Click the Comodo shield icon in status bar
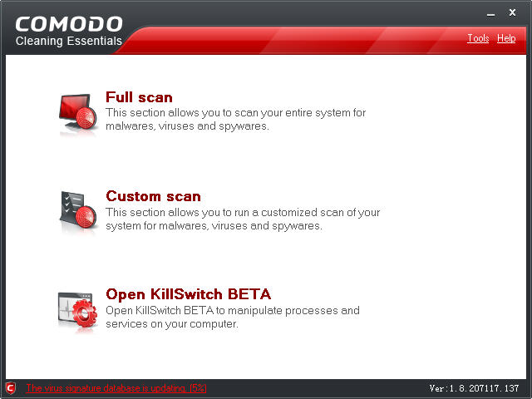This screenshot has height=399, width=532. pyautogui.click(x=10, y=388)
